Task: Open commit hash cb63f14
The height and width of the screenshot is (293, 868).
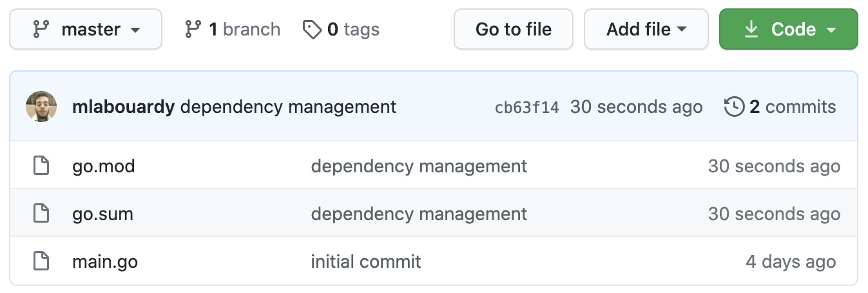Action: [x=527, y=108]
